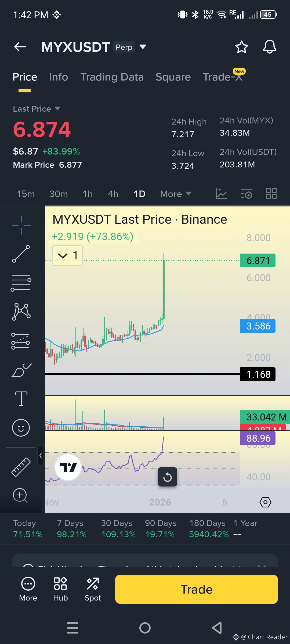Open More timeframes dropdown

176,194
